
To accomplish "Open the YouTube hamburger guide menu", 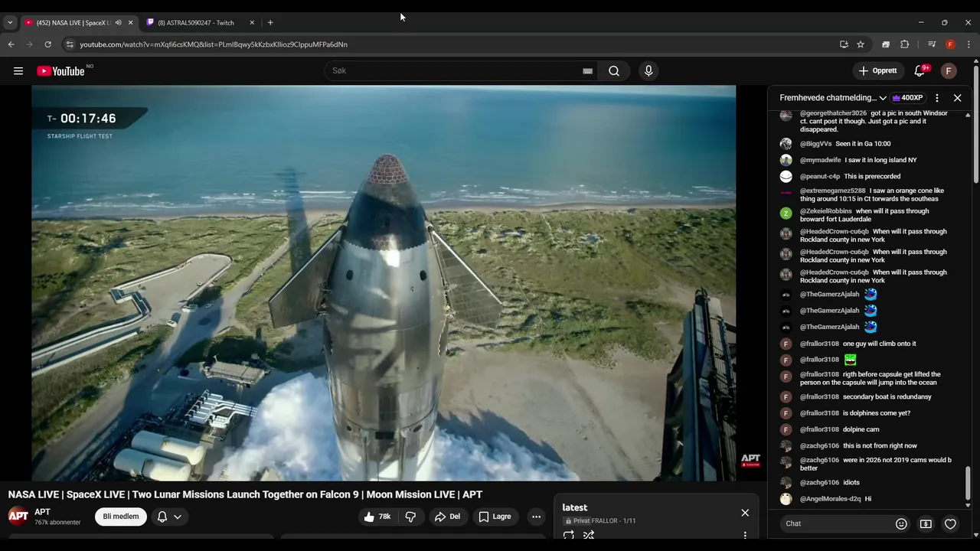I will [x=18, y=71].
